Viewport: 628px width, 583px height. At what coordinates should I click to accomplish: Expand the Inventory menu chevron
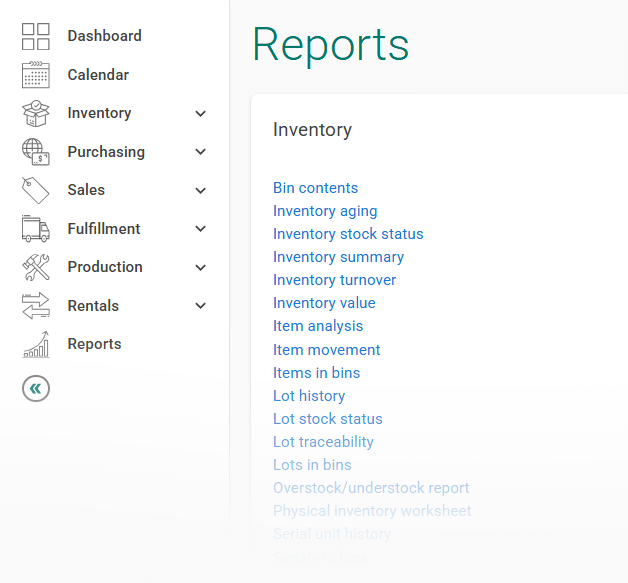click(200, 114)
